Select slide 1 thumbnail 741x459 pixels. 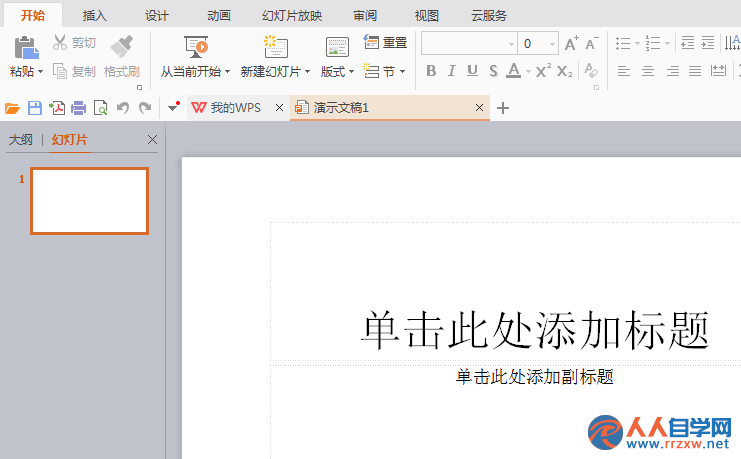point(89,201)
